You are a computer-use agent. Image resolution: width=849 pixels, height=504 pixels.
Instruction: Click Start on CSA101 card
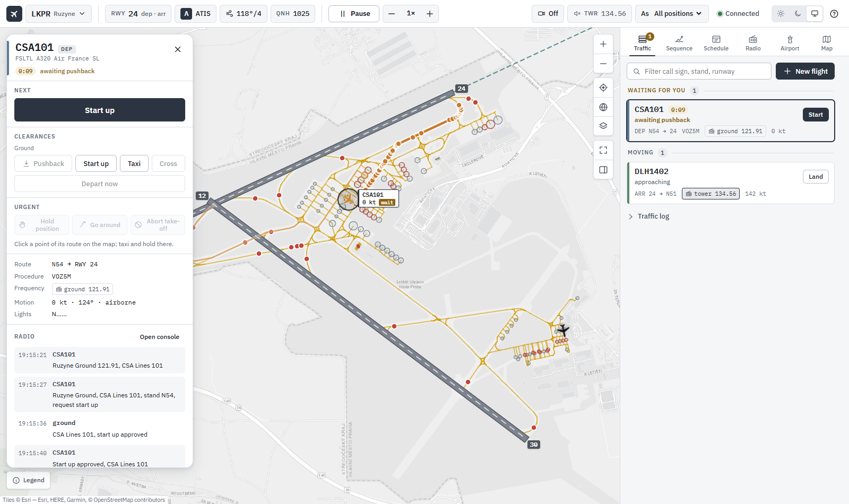pos(816,115)
